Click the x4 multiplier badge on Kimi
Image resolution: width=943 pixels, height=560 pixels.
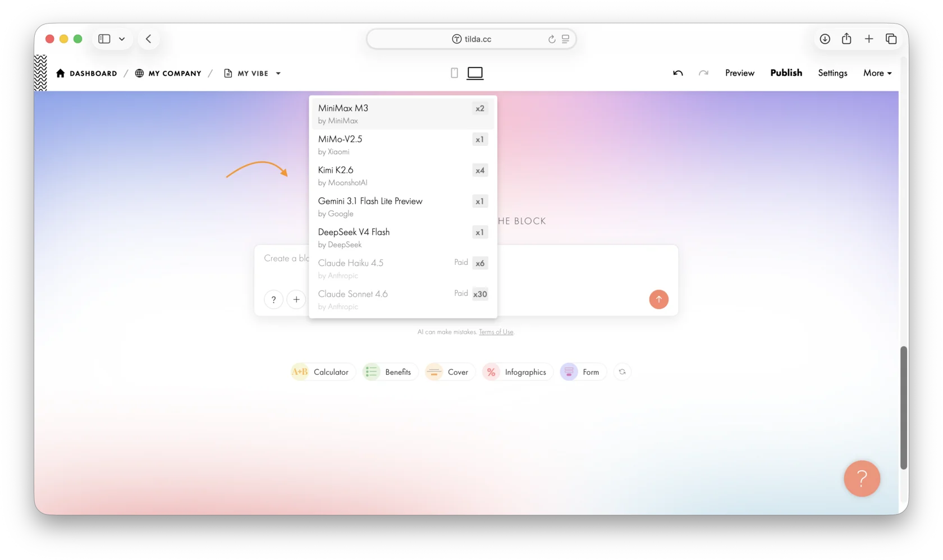point(480,171)
